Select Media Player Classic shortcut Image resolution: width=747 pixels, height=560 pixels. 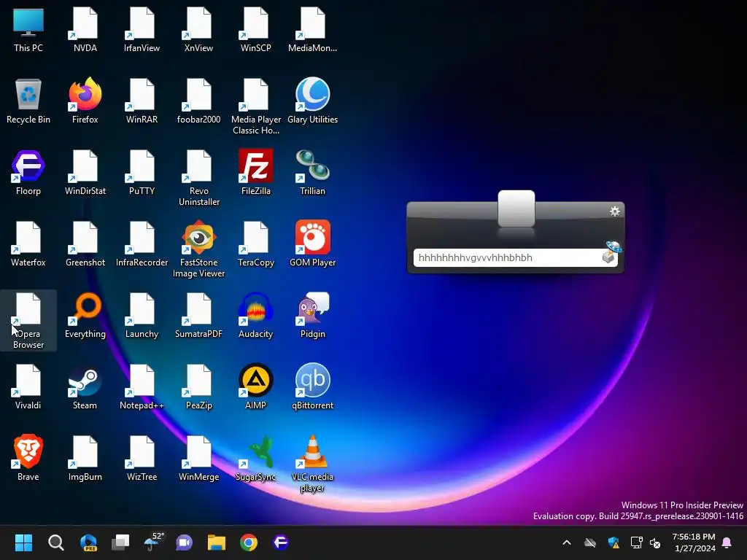pyautogui.click(x=256, y=106)
